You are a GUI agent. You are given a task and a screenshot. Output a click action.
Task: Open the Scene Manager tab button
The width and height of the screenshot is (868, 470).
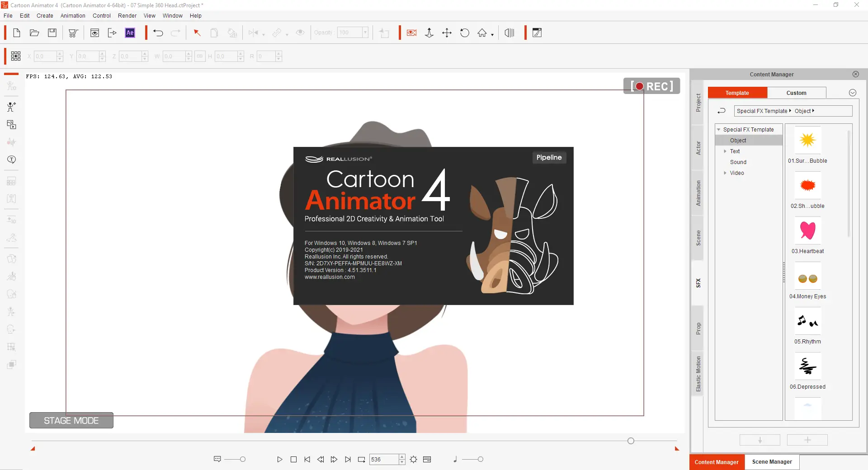pyautogui.click(x=772, y=462)
